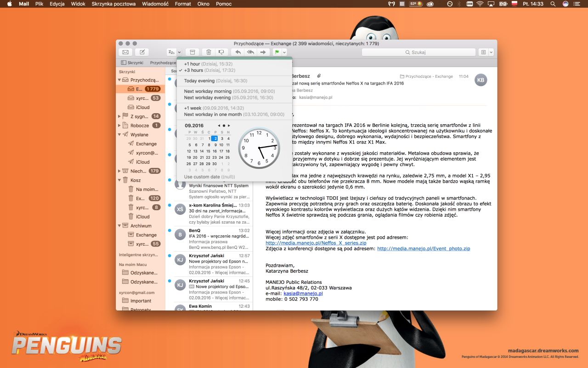Click the analog clock time picker
The image size is (588, 368).
click(x=259, y=148)
